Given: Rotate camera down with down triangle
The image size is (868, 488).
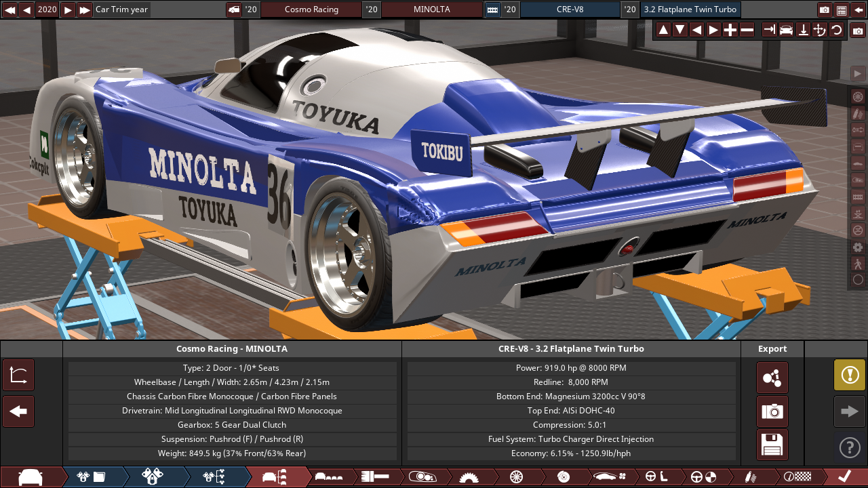Looking at the screenshot, I should (679, 30).
